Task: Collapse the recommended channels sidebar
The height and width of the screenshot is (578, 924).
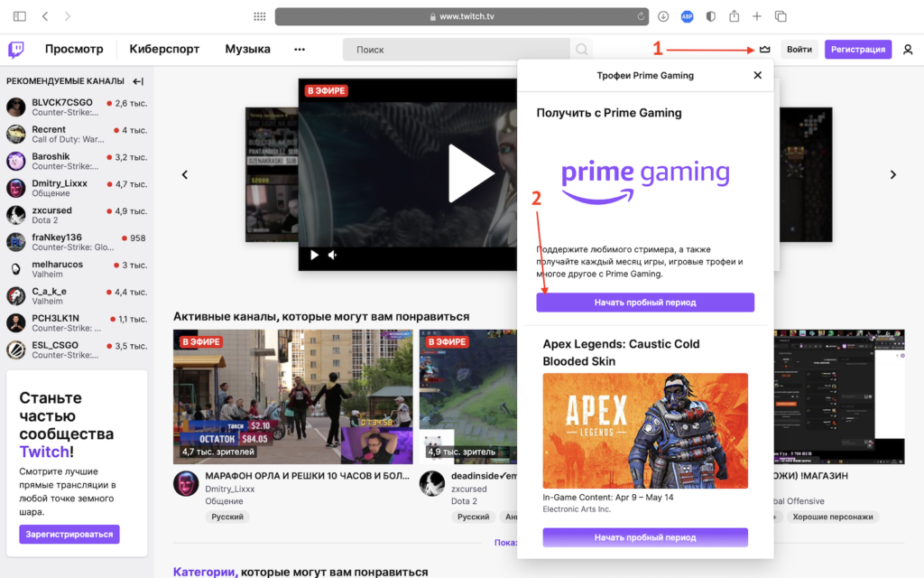Action: (138, 81)
